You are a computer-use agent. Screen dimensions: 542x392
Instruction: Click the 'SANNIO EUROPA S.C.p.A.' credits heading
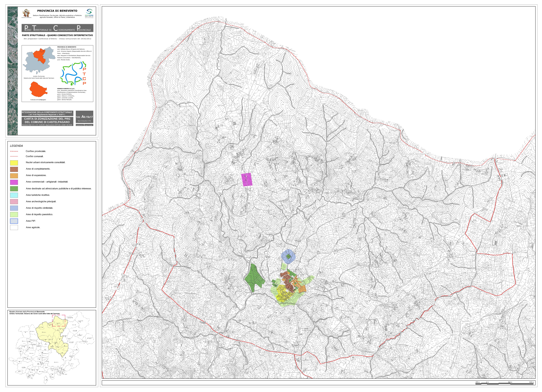click(66, 89)
